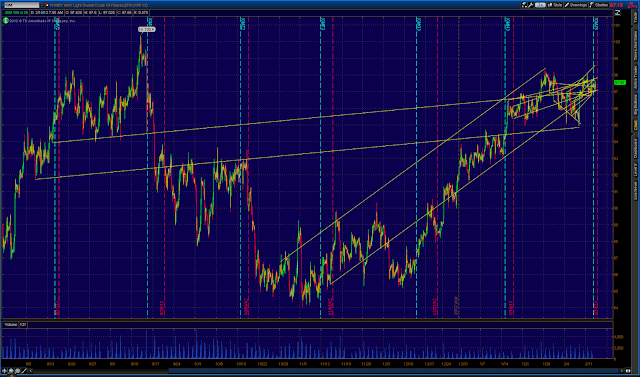The width and height of the screenshot is (640, 377).
Task: Click the left scroll arrow at bottom
Action: (x=31, y=371)
